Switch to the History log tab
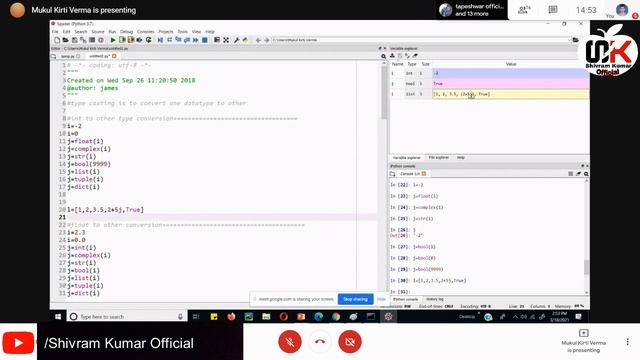The width and height of the screenshot is (640, 360). tap(435, 299)
